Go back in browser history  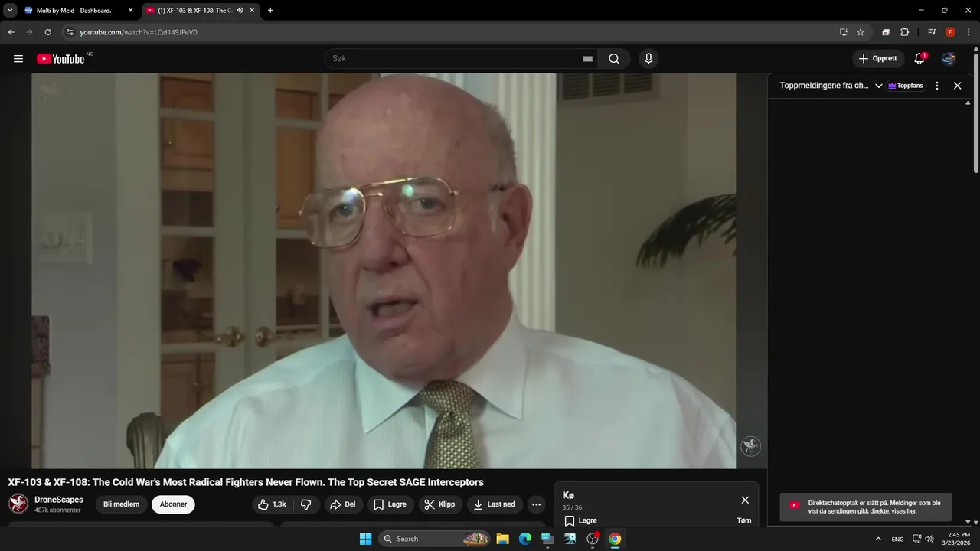[x=11, y=32]
